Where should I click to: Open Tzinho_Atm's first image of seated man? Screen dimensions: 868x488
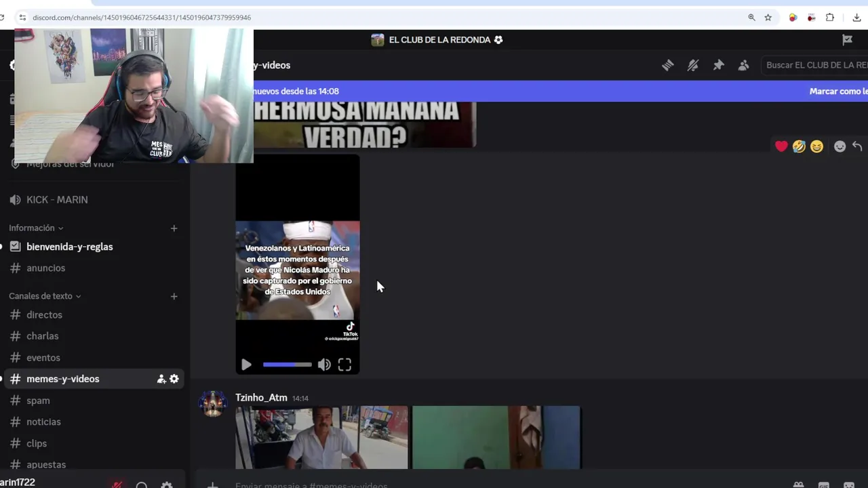pos(321,437)
